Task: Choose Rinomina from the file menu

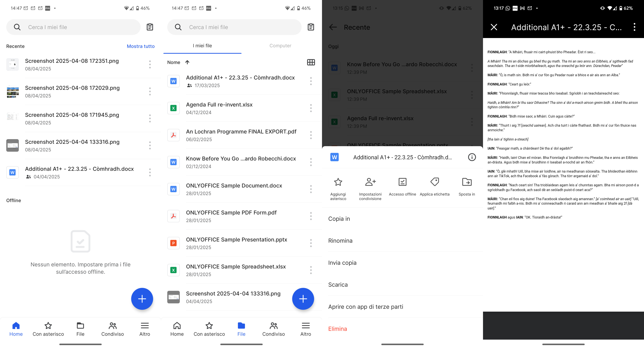Action: coord(402,241)
